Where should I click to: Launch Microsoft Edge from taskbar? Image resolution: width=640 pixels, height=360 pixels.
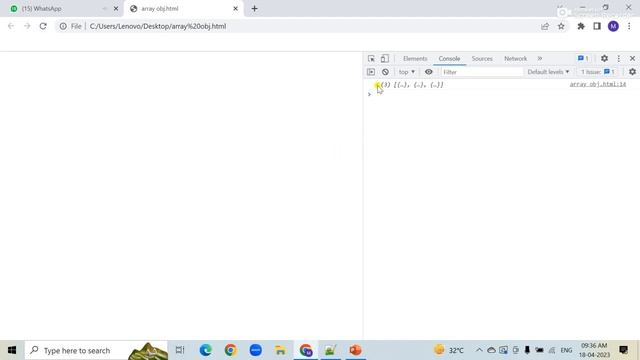(206, 350)
